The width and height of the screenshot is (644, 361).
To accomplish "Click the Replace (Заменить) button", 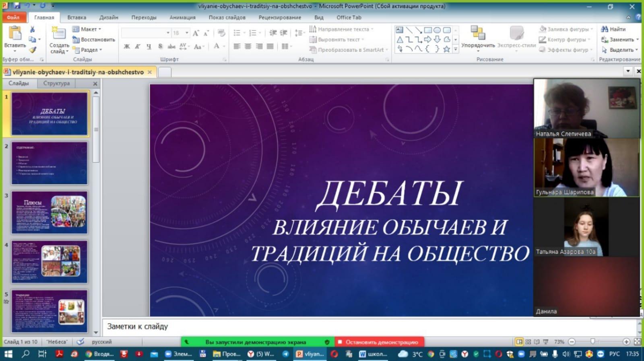I will coord(620,39).
